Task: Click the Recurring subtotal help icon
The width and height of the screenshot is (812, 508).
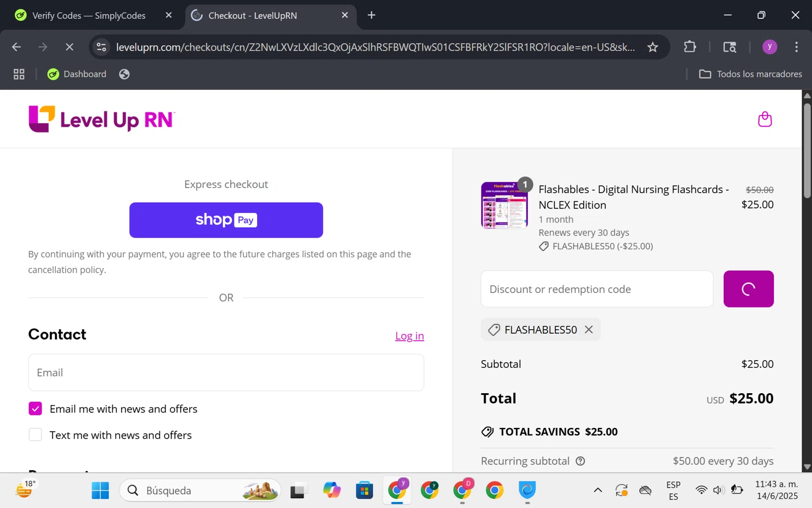Action: (x=580, y=461)
